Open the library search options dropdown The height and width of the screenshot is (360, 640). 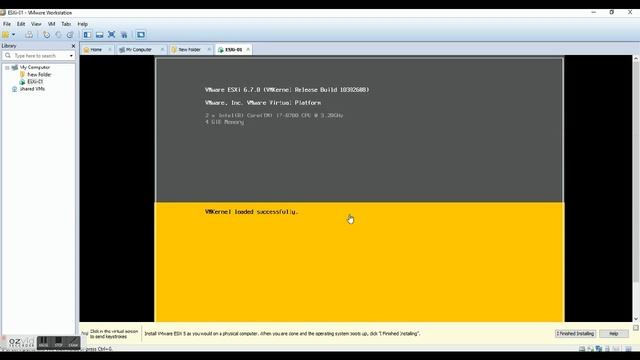71,56
